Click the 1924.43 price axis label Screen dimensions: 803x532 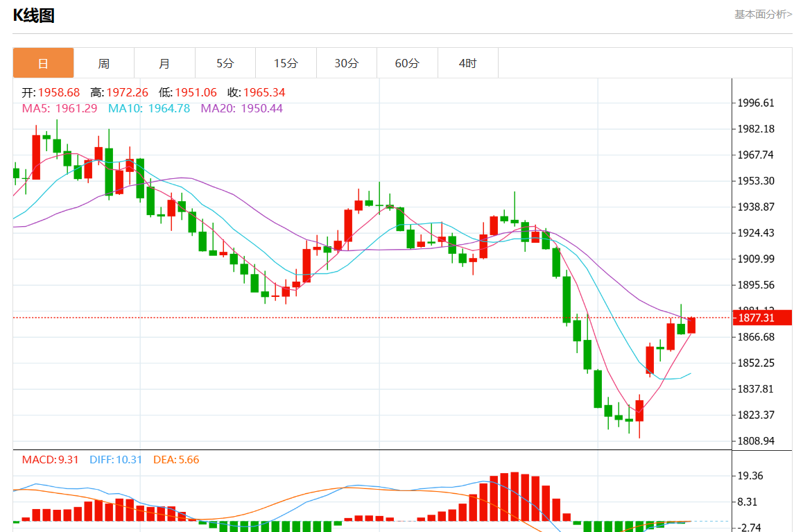point(756,233)
